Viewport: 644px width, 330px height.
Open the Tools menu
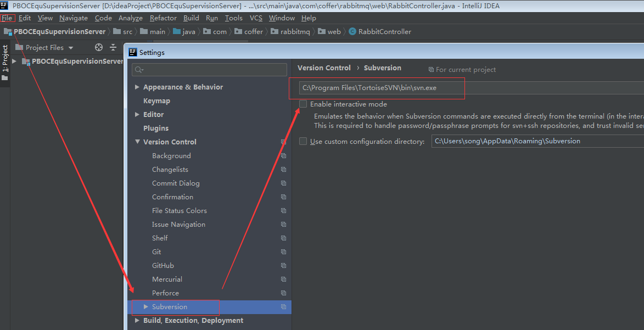(234, 18)
